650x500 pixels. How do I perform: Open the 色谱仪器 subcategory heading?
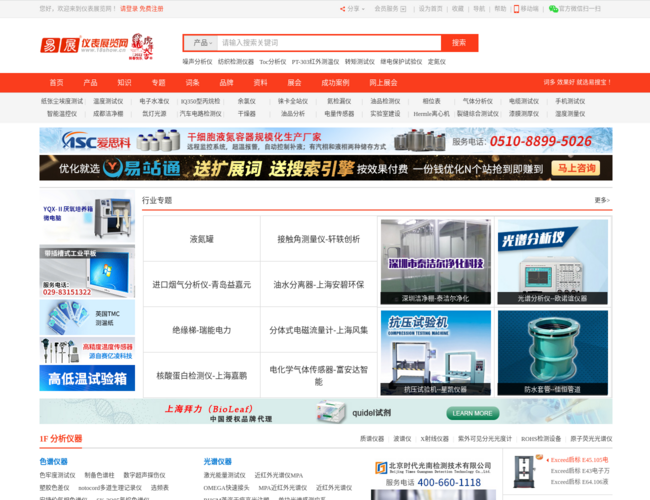[53, 461]
